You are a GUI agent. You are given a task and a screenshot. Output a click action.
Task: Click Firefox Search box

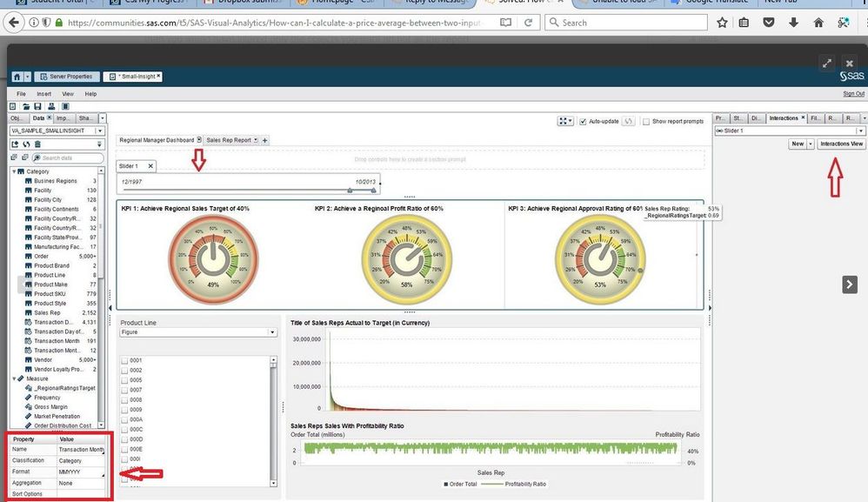[x=626, y=23]
